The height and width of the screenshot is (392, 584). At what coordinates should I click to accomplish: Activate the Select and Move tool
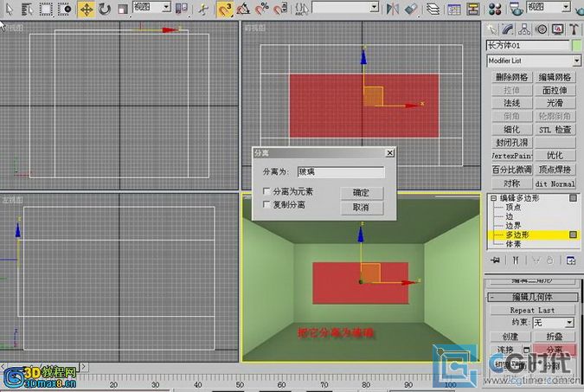86,9
